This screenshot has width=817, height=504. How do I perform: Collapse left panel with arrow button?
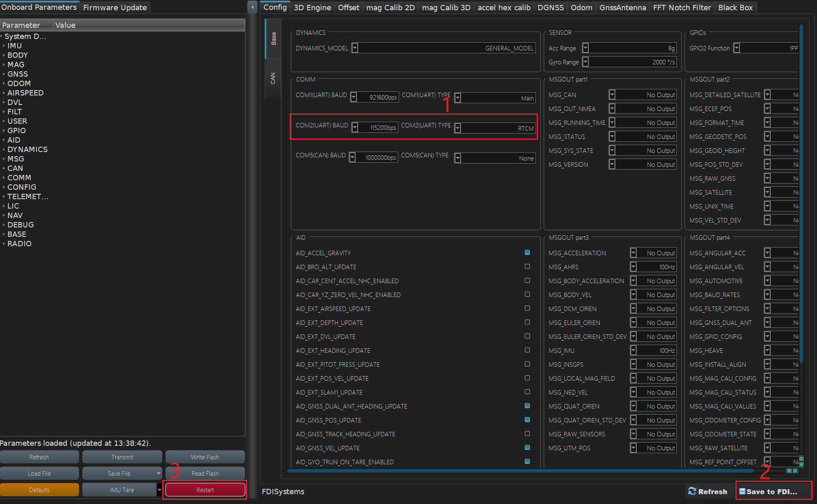click(x=252, y=7)
